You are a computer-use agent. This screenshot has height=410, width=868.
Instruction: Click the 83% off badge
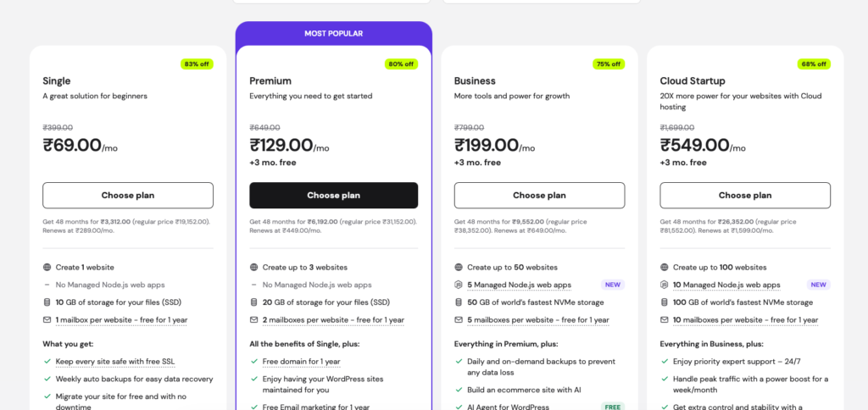197,64
